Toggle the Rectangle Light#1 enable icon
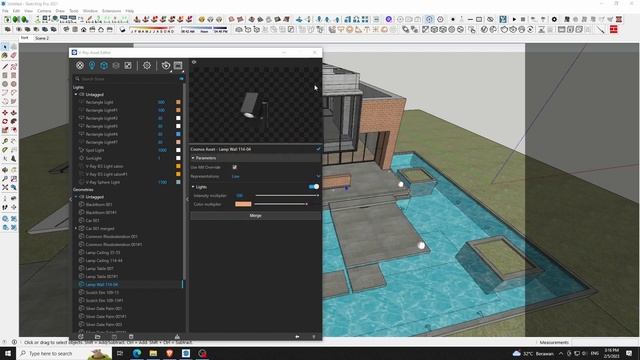The height and width of the screenshot is (360, 640). click(x=81, y=110)
